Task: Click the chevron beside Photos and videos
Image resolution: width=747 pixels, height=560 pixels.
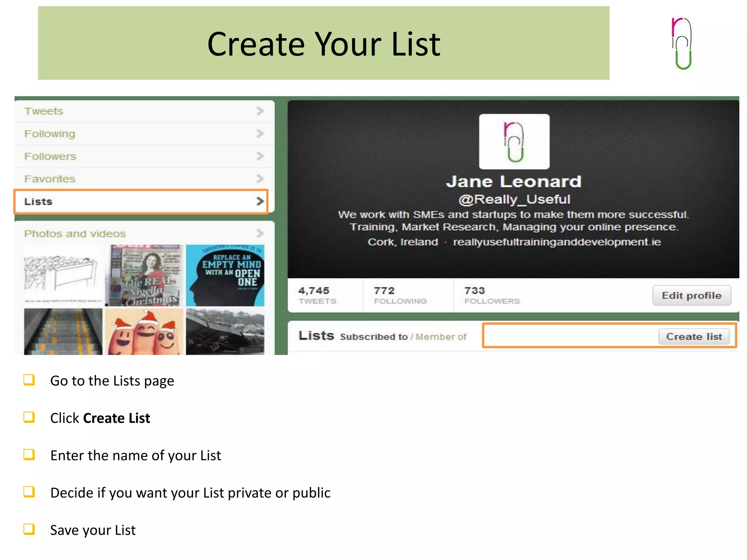Action: pos(260,233)
